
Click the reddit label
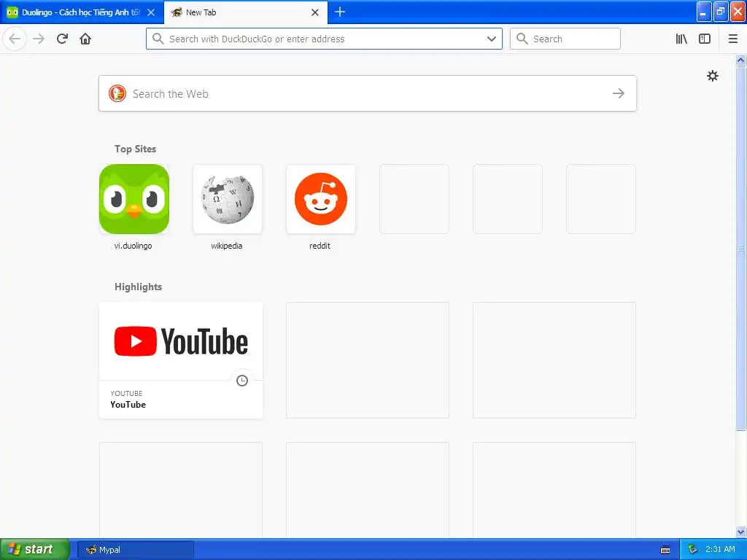coord(320,246)
